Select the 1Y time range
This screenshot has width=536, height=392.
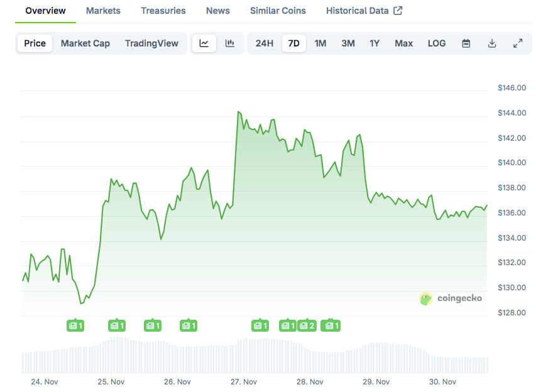point(375,43)
